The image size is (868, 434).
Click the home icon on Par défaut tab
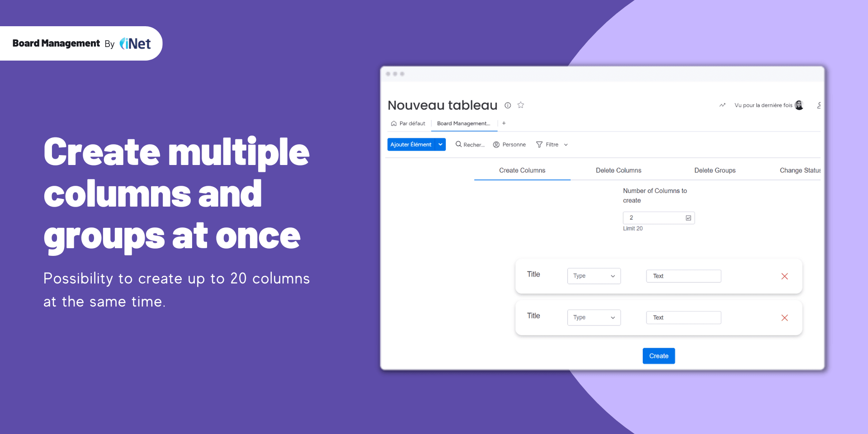pyautogui.click(x=394, y=123)
